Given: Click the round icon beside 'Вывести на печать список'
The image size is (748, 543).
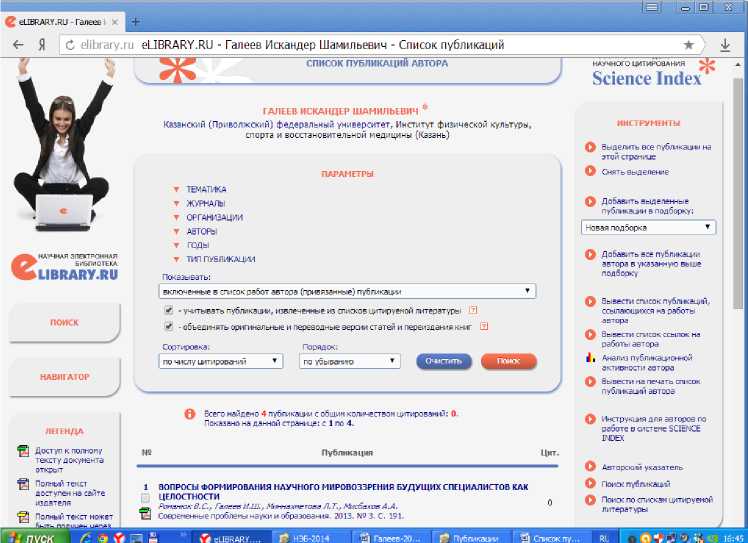Looking at the screenshot, I should tap(590, 381).
